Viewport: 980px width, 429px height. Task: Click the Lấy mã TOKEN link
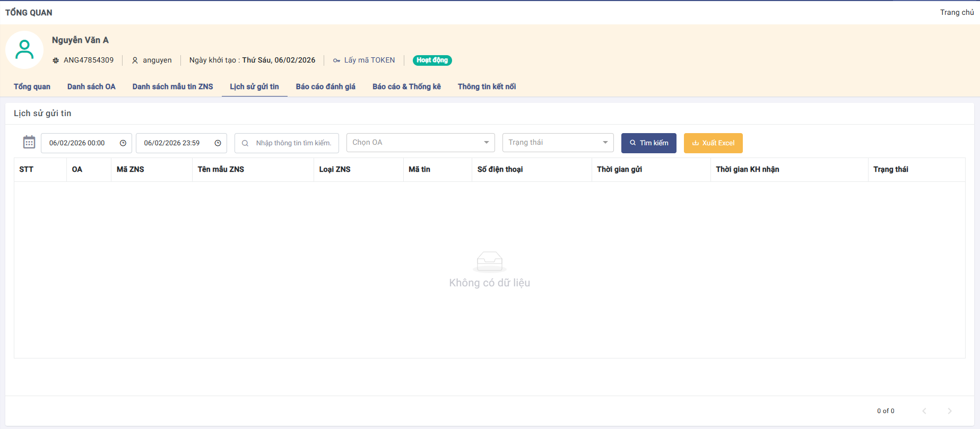[x=369, y=60]
